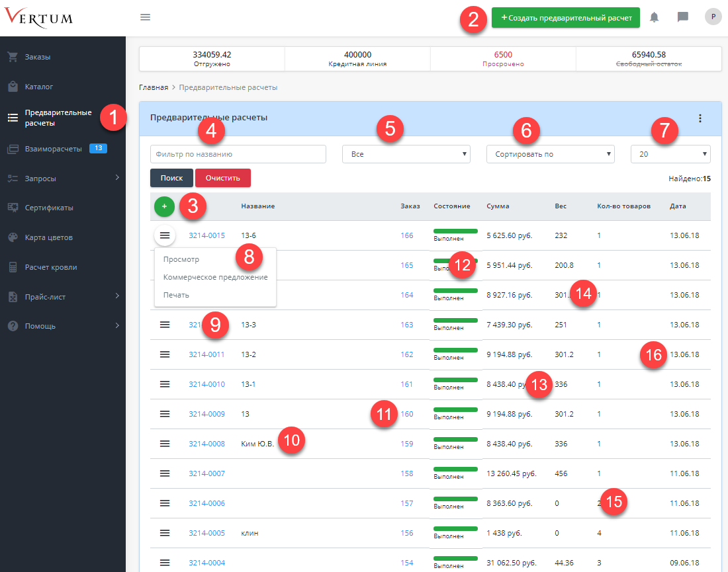Click the green plus add button
Screen dimensions: 728x572
coord(164,206)
